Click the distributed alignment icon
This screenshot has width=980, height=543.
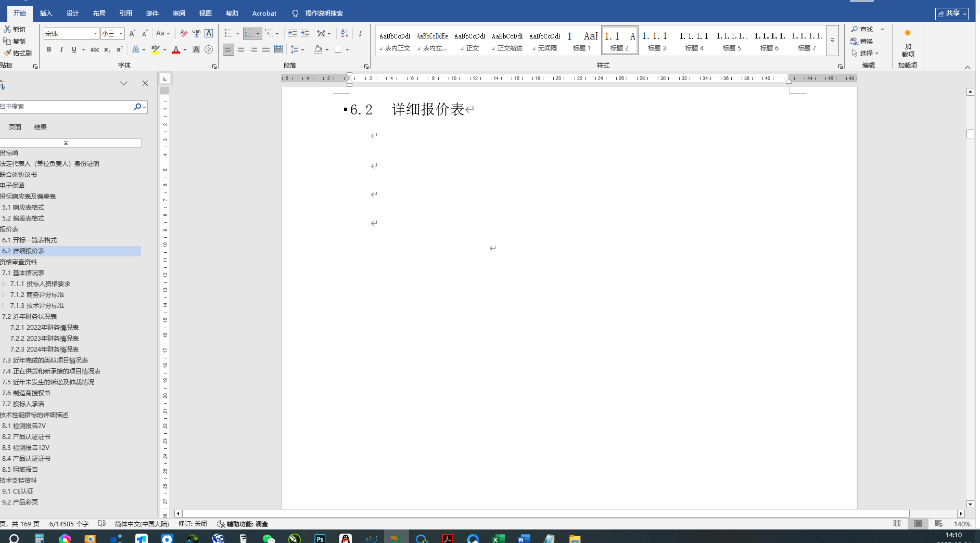[278, 49]
